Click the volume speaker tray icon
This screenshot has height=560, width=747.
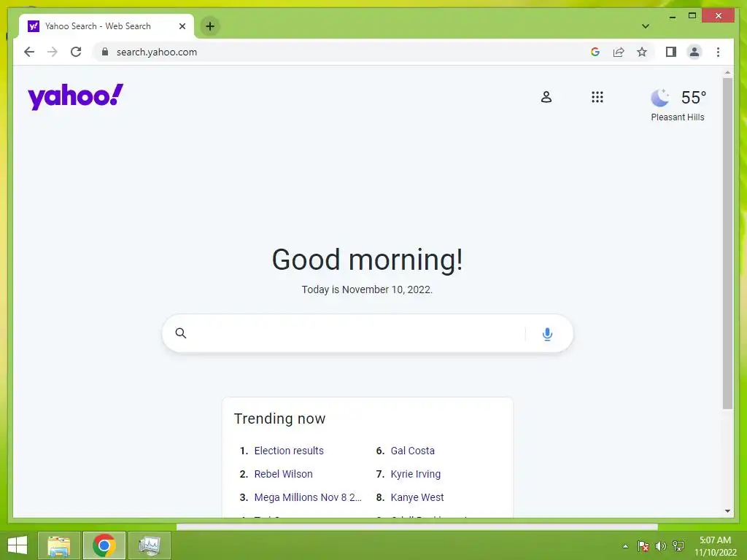point(661,546)
